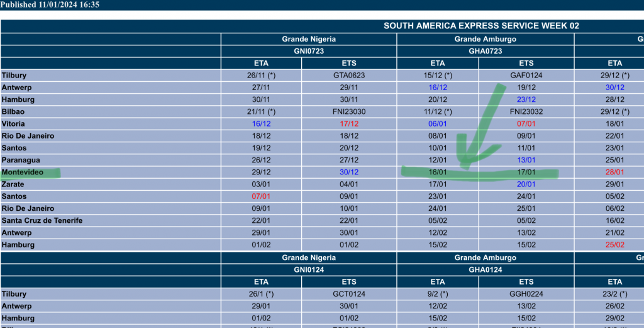Select the GNI0124 voyage code cell
Screen dimensions: 644x328
pyautogui.click(x=308, y=269)
